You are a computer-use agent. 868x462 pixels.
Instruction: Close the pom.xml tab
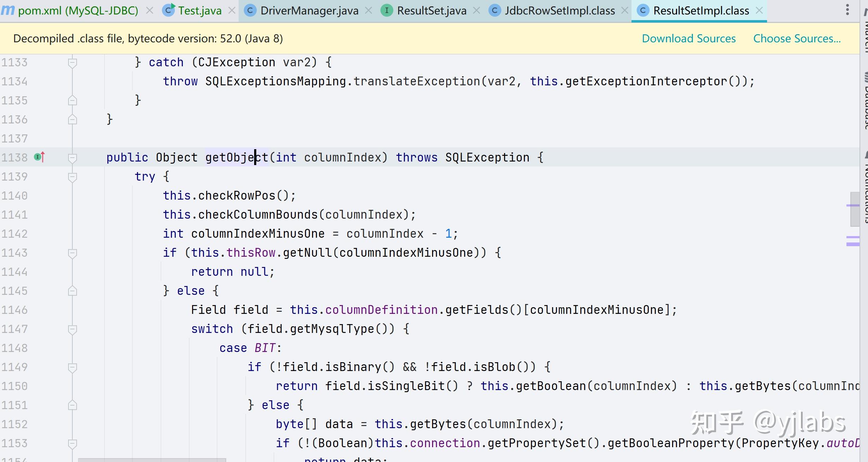point(150,11)
